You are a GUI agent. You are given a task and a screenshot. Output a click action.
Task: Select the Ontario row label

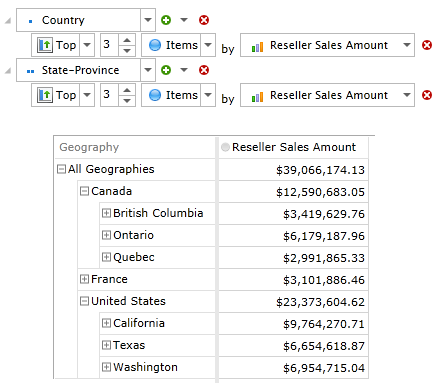(x=133, y=235)
